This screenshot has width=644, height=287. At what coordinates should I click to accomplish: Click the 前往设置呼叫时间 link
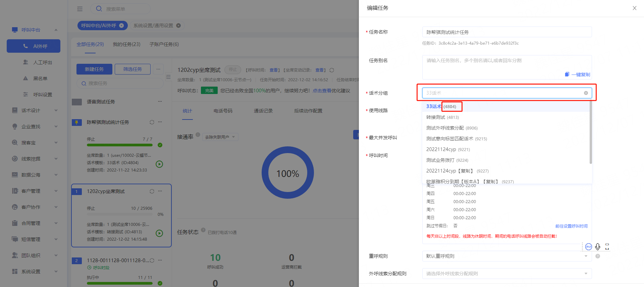pyautogui.click(x=571, y=226)
